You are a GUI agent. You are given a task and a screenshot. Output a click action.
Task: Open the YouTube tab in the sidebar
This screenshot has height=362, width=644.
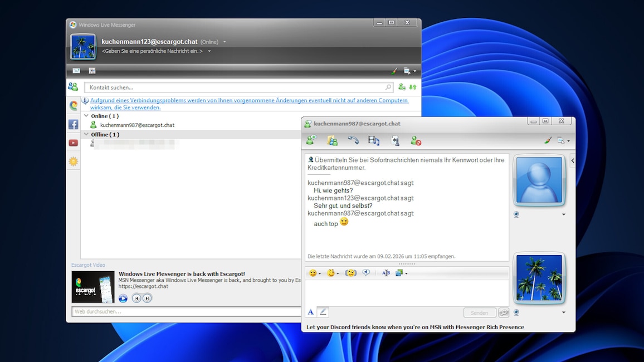[x=74, y=143]
